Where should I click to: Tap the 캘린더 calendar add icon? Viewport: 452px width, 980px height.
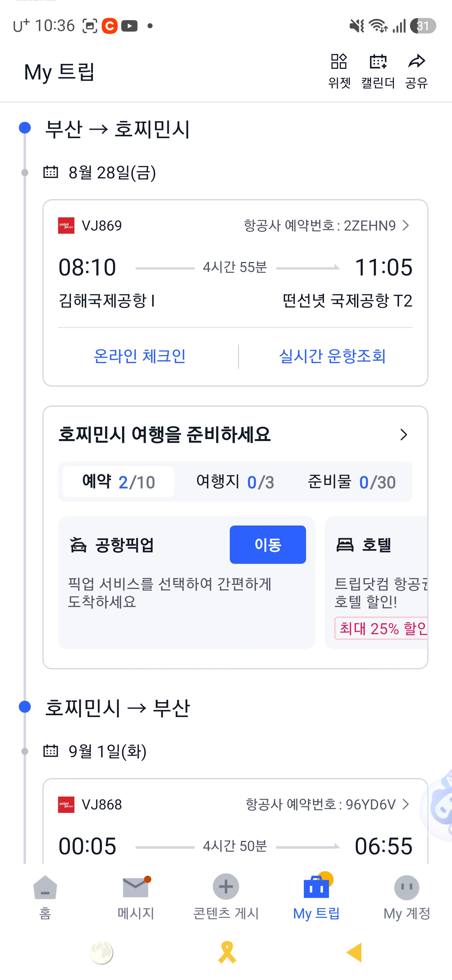click(x=378, y=62)
